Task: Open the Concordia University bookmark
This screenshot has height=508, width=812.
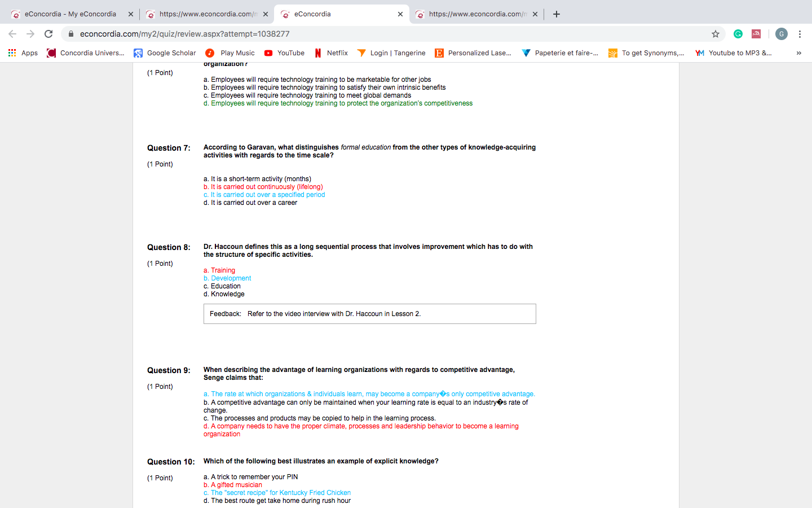Action: tap(86, 53)
